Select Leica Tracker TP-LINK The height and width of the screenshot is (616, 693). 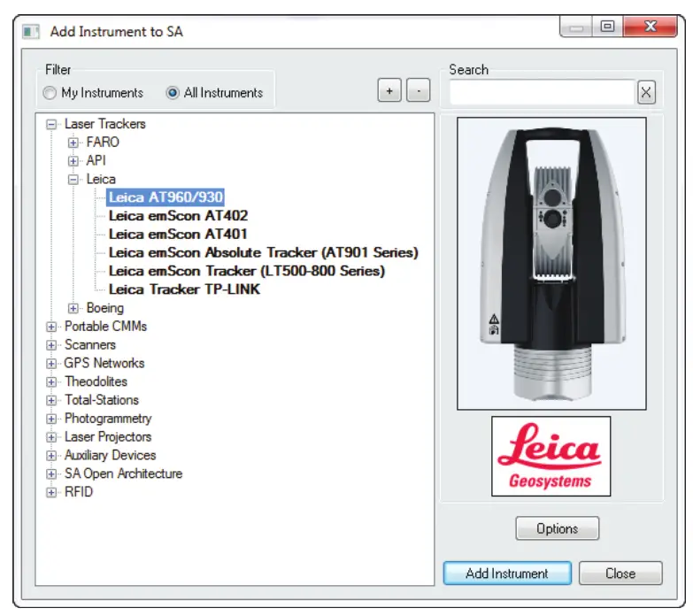184,289
